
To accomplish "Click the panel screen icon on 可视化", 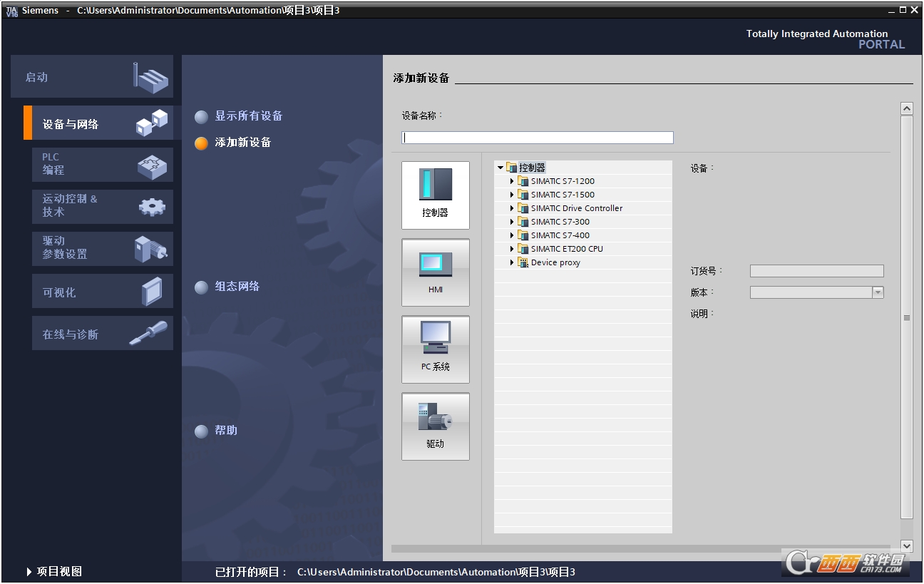I will pos(152,292).
